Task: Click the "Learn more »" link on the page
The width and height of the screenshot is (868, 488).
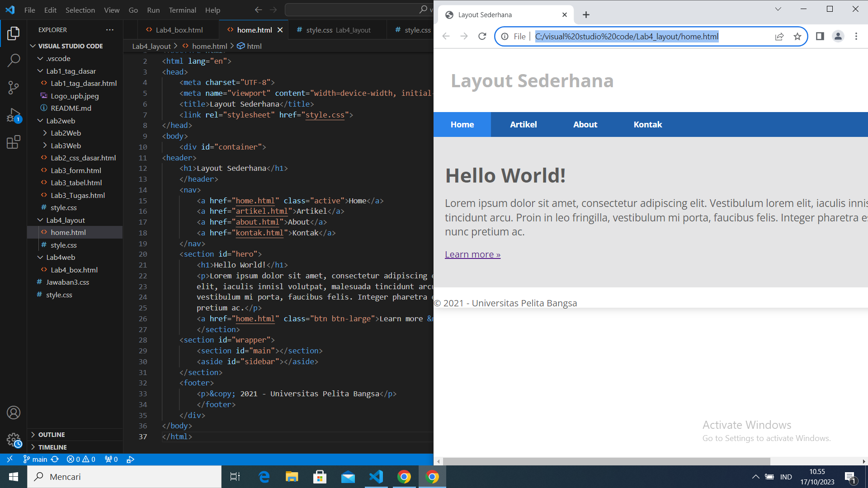Action: (x=472, y=254)
